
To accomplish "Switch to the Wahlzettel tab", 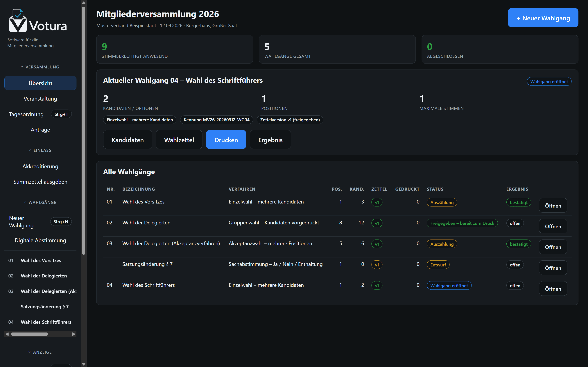I will click(x=179, y=140).
